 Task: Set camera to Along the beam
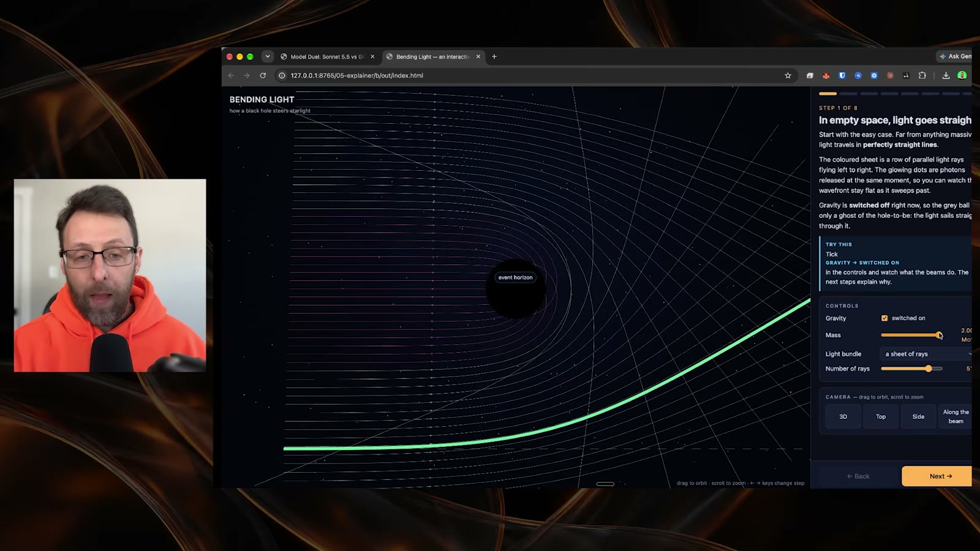click(x=956, y=416)
